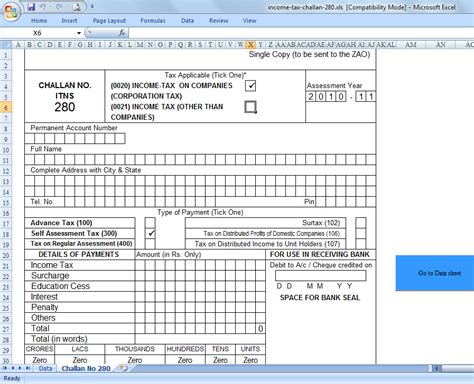
Task: Select the Debit to A/c date input box
Action: pos(321,276)
